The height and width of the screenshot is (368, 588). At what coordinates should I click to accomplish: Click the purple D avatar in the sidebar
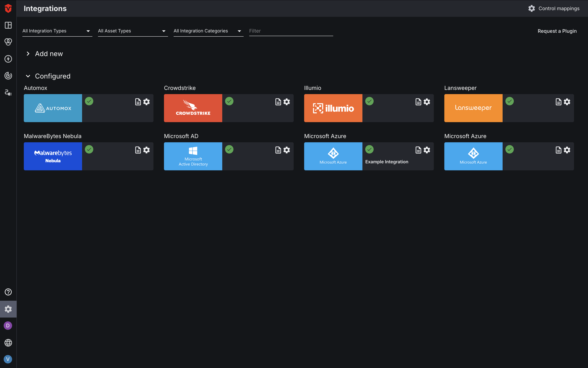[x=8, y=326]
